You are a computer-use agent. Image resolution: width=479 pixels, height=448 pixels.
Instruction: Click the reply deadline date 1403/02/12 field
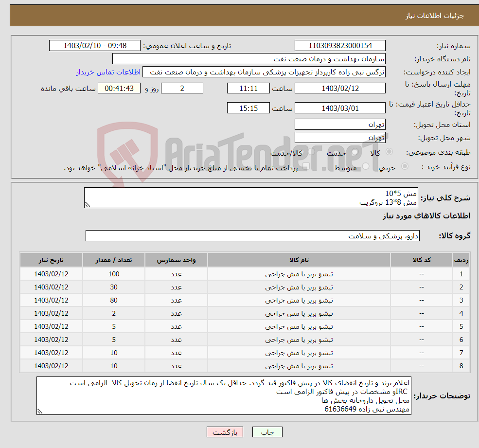coord(340,89)
